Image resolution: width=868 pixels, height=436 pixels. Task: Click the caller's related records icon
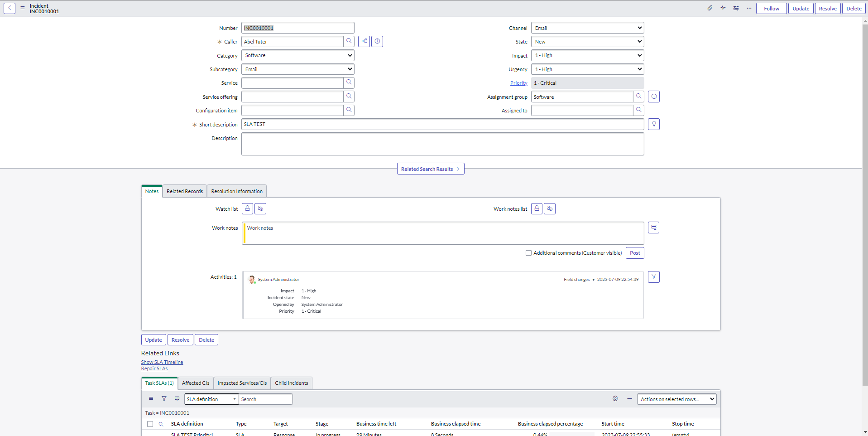[x=364, y=41]
